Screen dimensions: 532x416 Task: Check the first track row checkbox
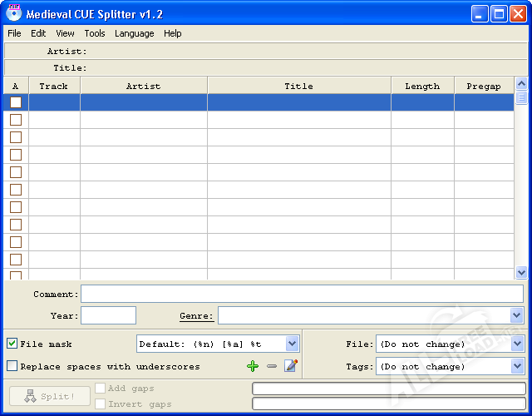[16, 102]
